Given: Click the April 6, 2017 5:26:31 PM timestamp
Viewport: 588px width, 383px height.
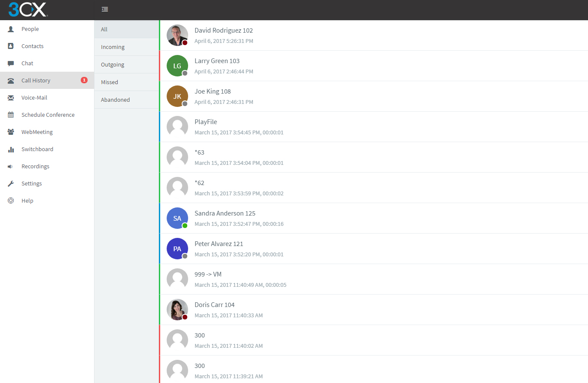Looking at the screenshot, I should tap(224, 41).
